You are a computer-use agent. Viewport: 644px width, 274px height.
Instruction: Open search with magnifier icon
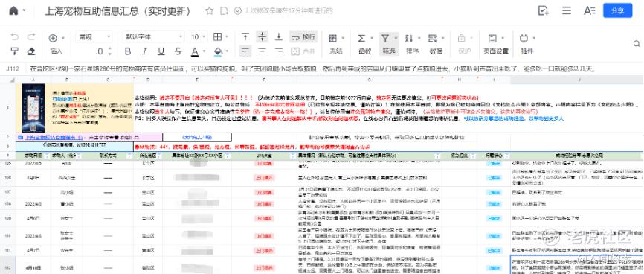click(637, 44)
